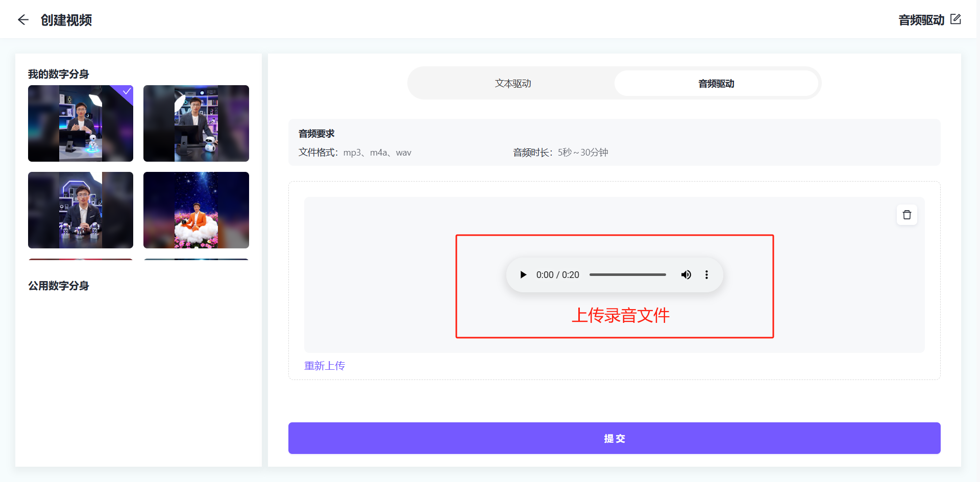Screen dimensions: 980x482
Task: Click the 创建视频 page title
Action: (66, 20)
